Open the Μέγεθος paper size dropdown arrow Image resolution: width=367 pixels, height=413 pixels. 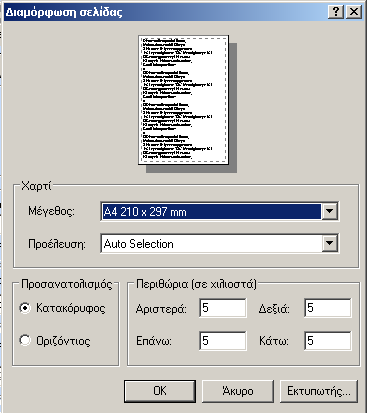point(329,211)
